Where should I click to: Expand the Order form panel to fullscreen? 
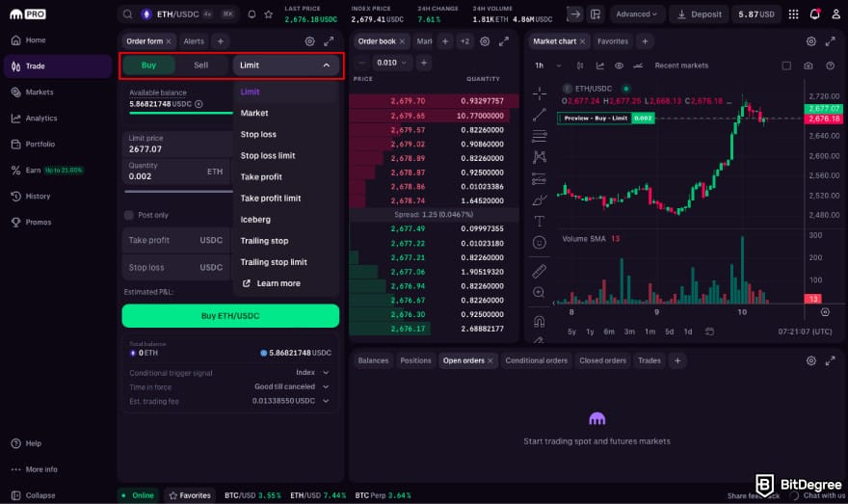click(x=329, y=41)
